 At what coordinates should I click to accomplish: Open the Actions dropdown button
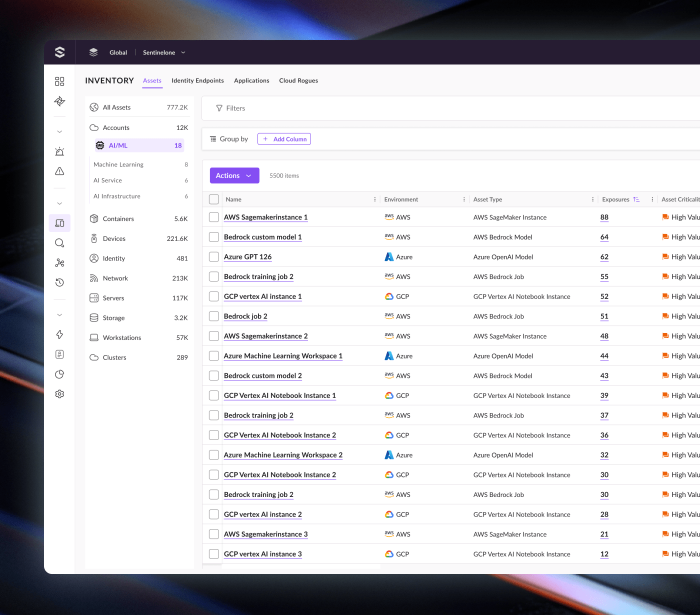click(x=234, y=175)
